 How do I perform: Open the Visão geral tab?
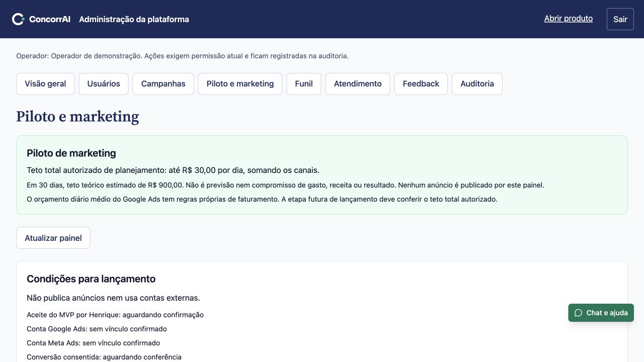click(x=45, y=84)
